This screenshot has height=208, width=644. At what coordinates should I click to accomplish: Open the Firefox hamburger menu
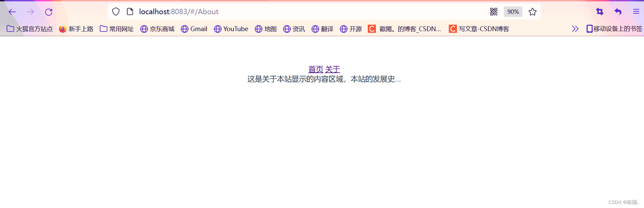pyautogui.click(x=636, y=11)
